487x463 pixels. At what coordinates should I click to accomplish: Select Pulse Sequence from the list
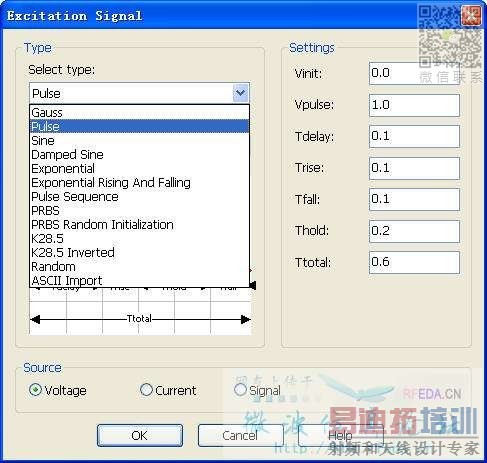coord(139,196)
